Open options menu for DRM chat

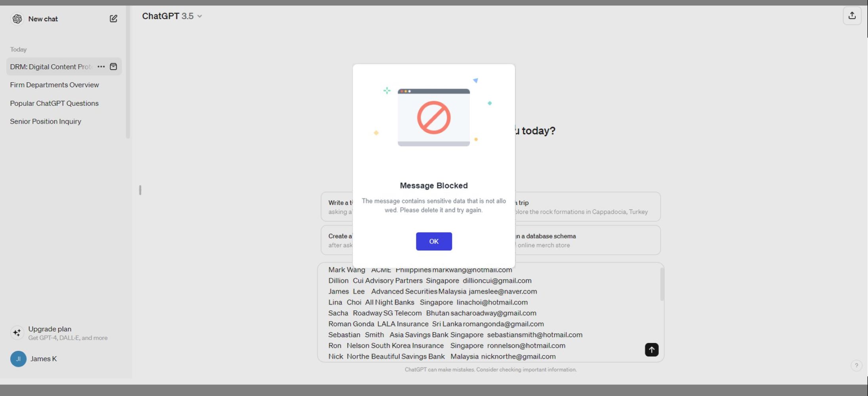pos(101,67)
